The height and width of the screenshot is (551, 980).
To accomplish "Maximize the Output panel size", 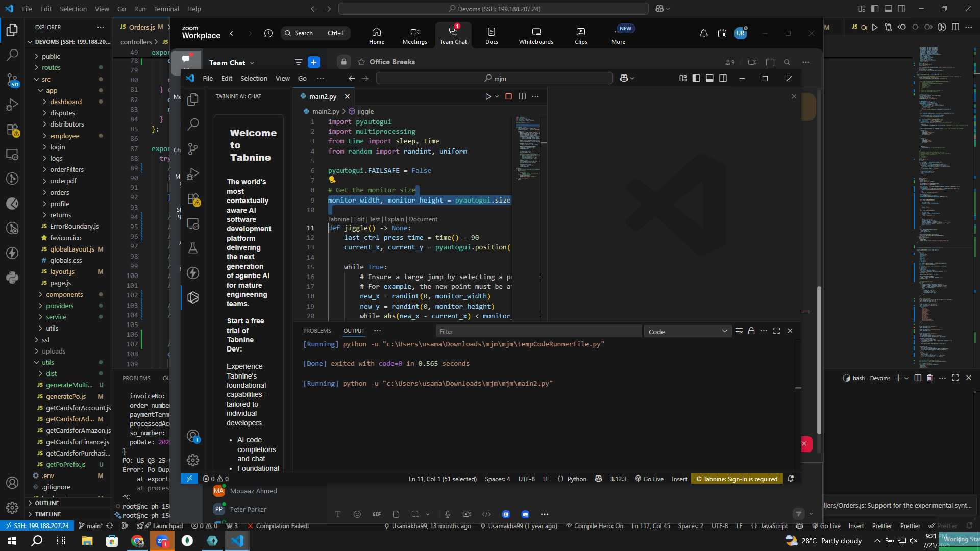I will point(776,331).
